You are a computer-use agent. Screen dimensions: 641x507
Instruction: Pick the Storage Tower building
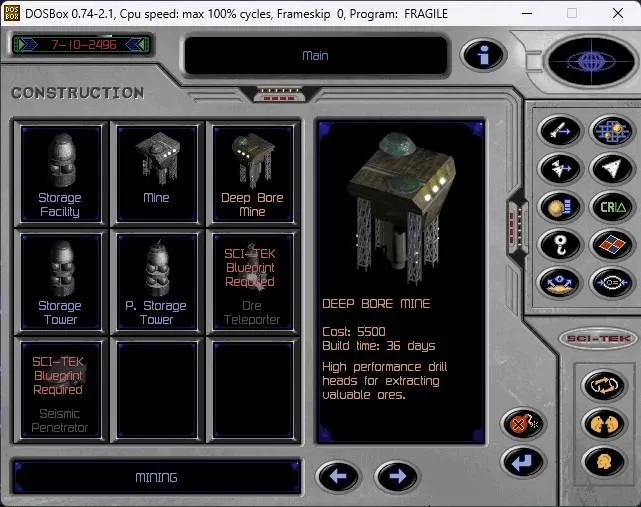[x=60, y=279]
